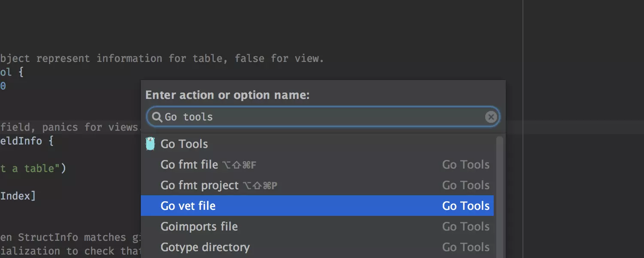Select the highlighted Go vet file action
The width and height of the screenshot is (644, 258).
pos(188,206)
